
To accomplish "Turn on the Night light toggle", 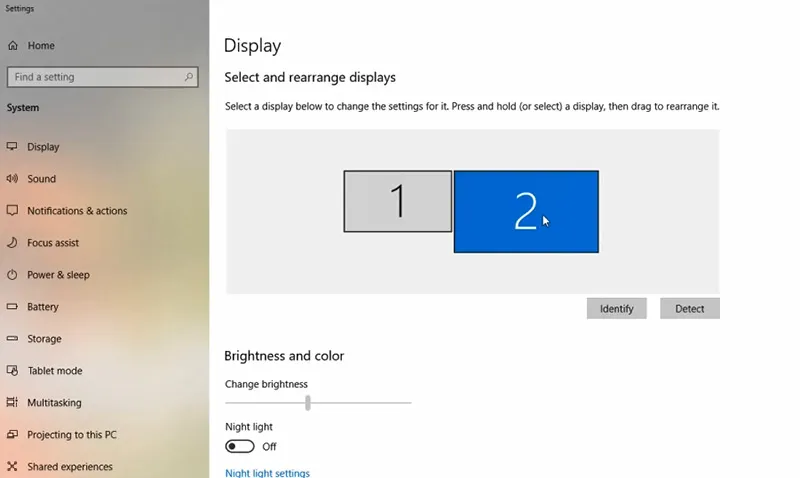I will point(240,447).
